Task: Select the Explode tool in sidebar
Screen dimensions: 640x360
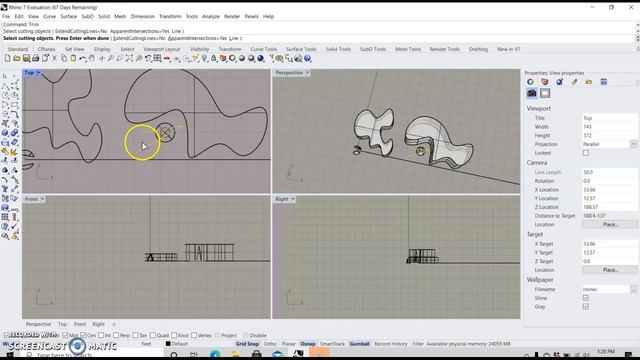Action: 14,152
